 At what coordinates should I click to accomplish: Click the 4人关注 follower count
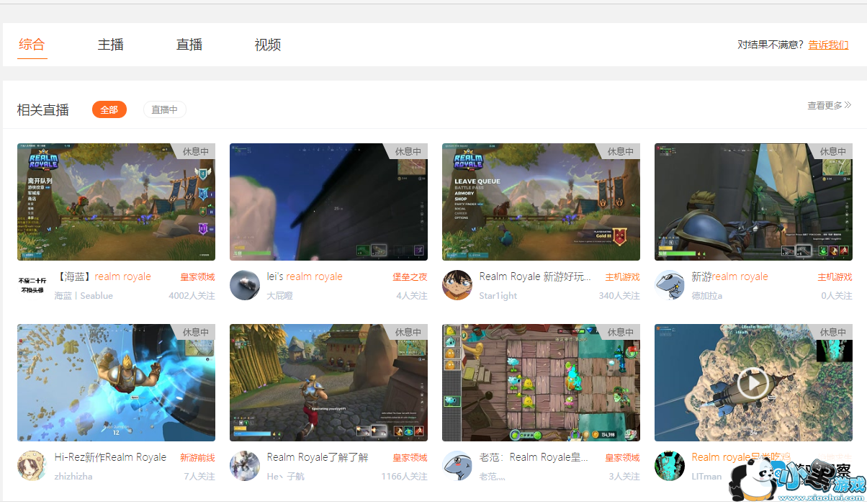point(412,296)
